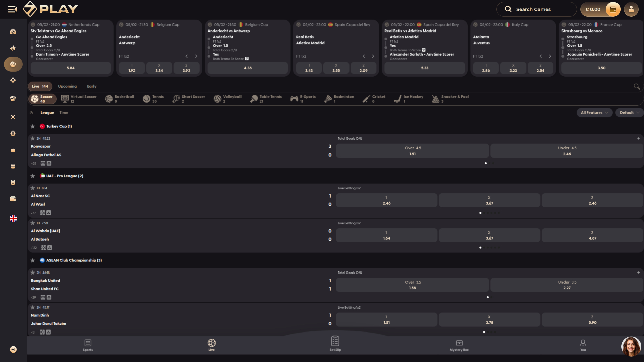Favorite the UAE - Pro League section
The height and width of the screenshot is (362, 644).
(33, 176)
